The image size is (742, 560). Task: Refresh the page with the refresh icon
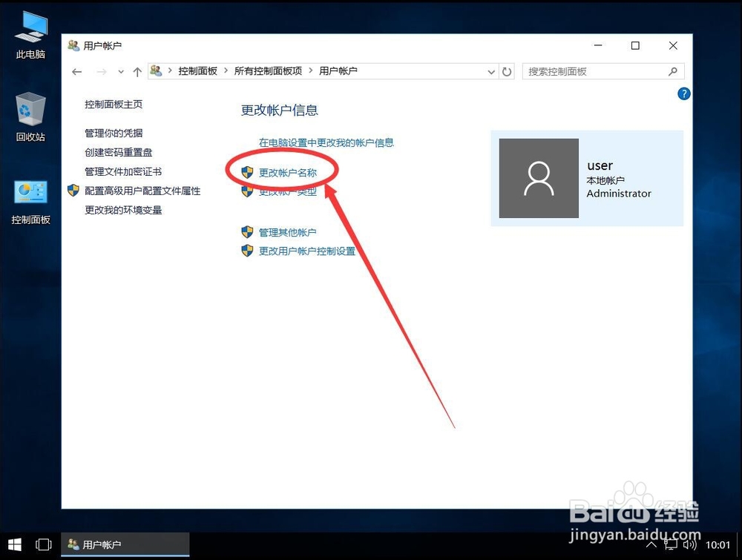tap(507, 71)
